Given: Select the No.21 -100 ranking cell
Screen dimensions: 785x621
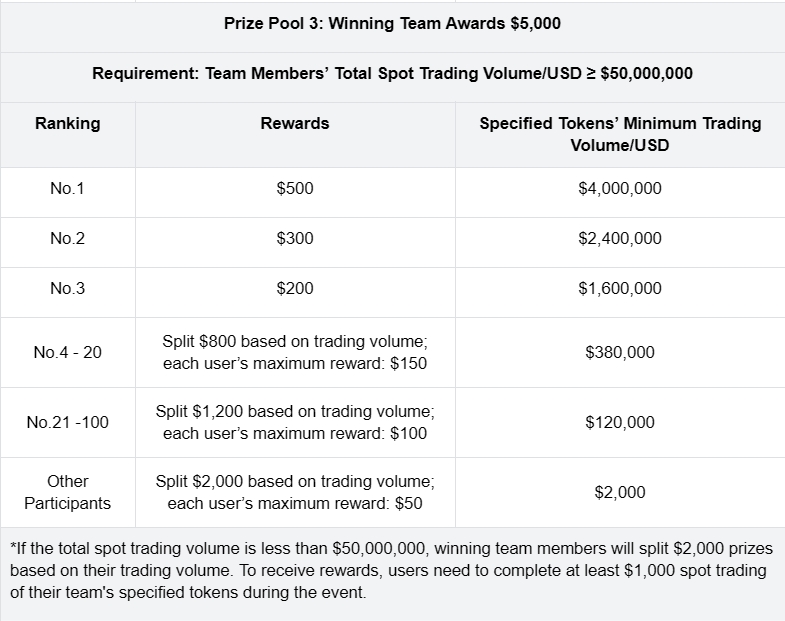Looking at the screenshot, I should coord(67,422).
